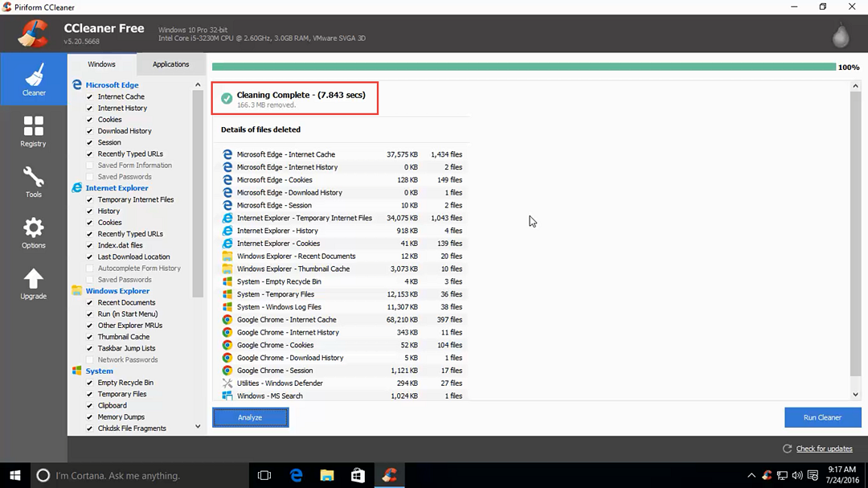Open the Upgrade arrow section

pyautogui.click(x=33, y=284)
